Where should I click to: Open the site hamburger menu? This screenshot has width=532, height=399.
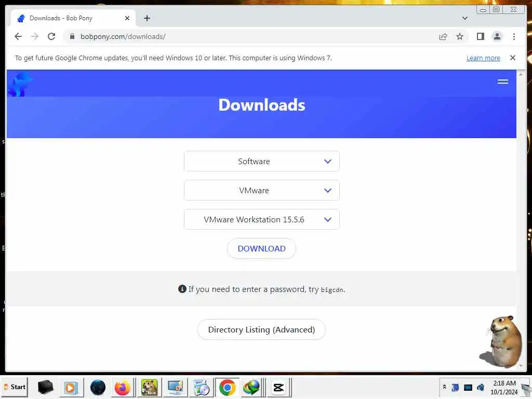click(503, 82)
